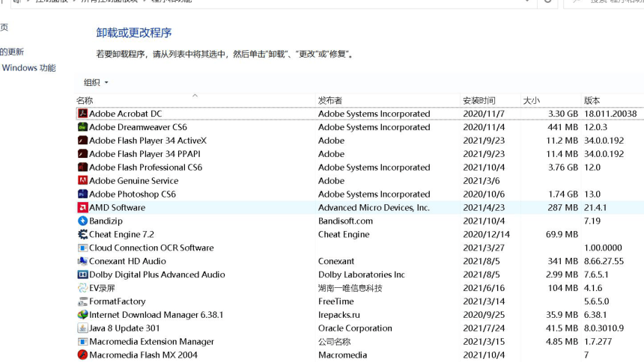Click the EV录屏 program icon

coord(82,288)
